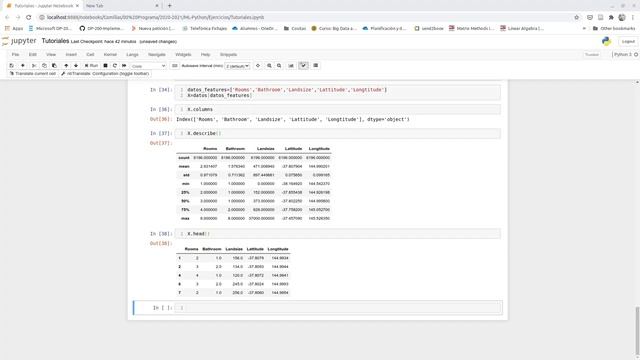Save notebook with the save and checkpoint icon
Screen dimensions: 640x360
click(11, 66)
